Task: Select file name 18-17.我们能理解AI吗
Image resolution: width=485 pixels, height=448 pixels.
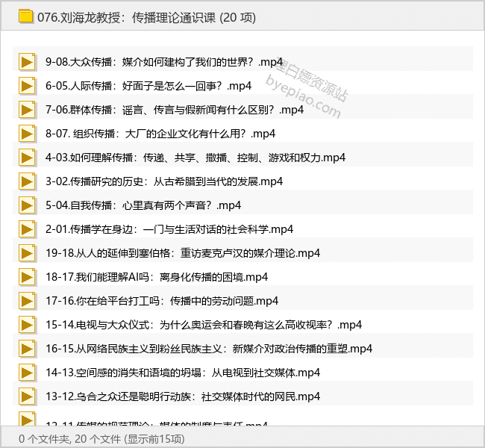Action: (157, 277)
